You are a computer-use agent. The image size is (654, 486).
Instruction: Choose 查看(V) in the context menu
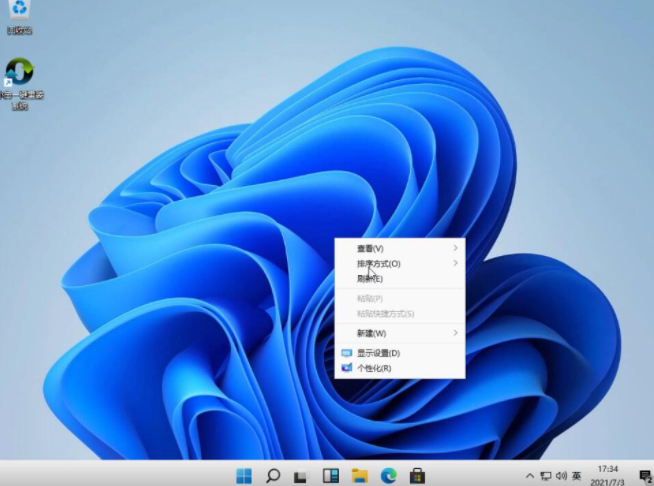coord(400,249)
